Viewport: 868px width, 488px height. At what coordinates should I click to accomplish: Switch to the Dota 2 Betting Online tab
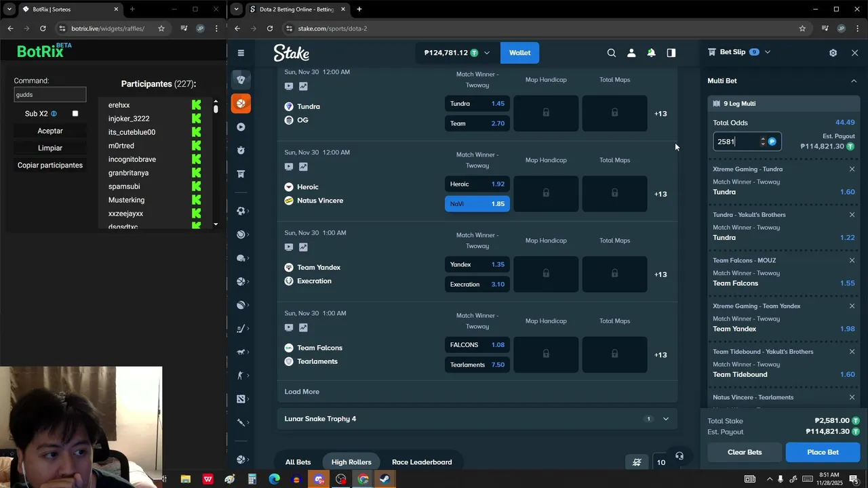pos(297,9)
